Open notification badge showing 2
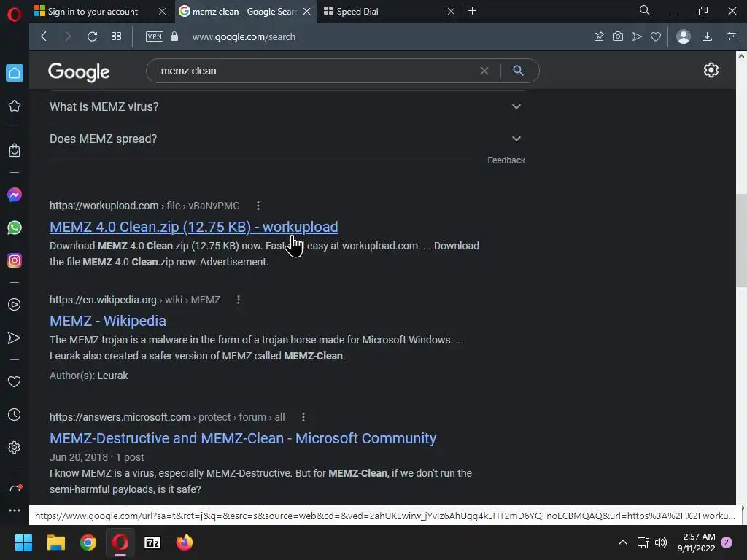 click(727, 542)
